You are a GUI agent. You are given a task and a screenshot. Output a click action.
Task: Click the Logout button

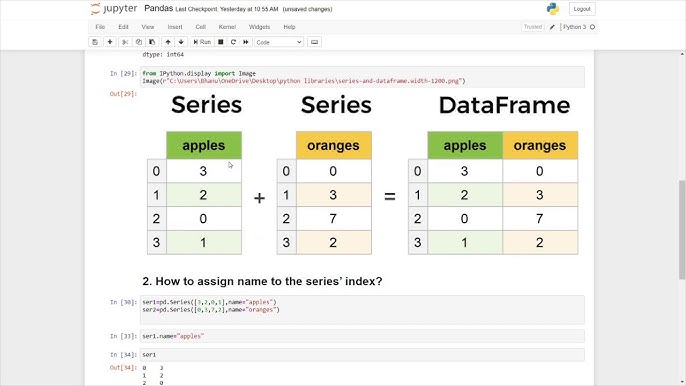point(582,9)
